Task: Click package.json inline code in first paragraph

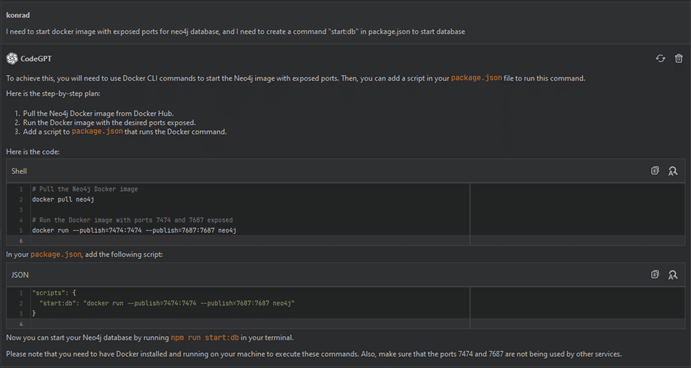Action: [476, 78]
